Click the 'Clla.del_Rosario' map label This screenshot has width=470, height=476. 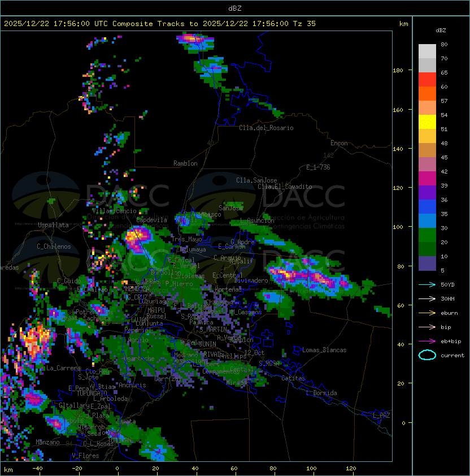click(x=266, y=128)
